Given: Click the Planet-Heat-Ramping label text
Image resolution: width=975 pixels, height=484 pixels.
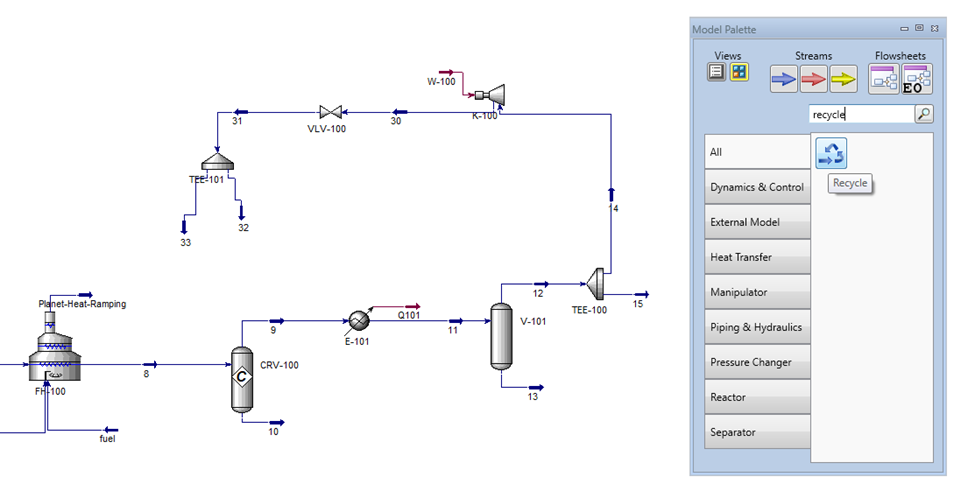Looking at the screenshot, I should 82,304.
